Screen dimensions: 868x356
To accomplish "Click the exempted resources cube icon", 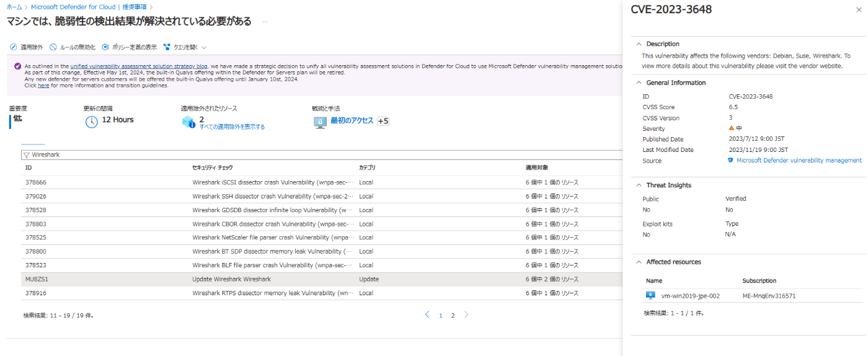I will coord(188,122).
